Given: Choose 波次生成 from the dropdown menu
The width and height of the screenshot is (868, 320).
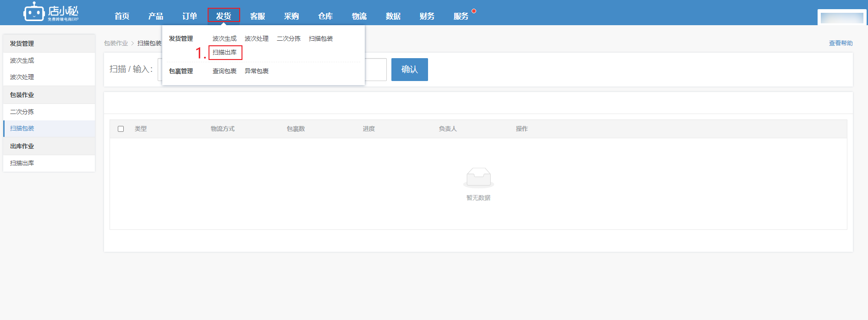Looking at the screenshot, I should tap(225, 39).
